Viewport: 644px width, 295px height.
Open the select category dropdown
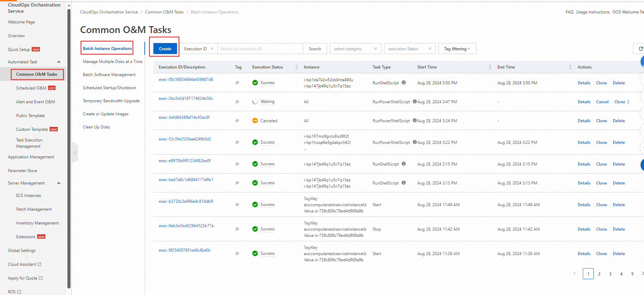point(355,49)
